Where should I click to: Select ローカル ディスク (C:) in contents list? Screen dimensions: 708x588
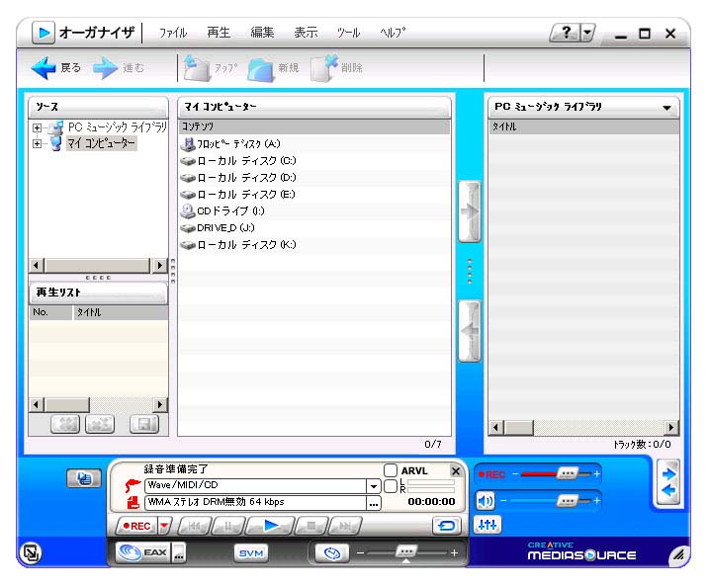245,160
